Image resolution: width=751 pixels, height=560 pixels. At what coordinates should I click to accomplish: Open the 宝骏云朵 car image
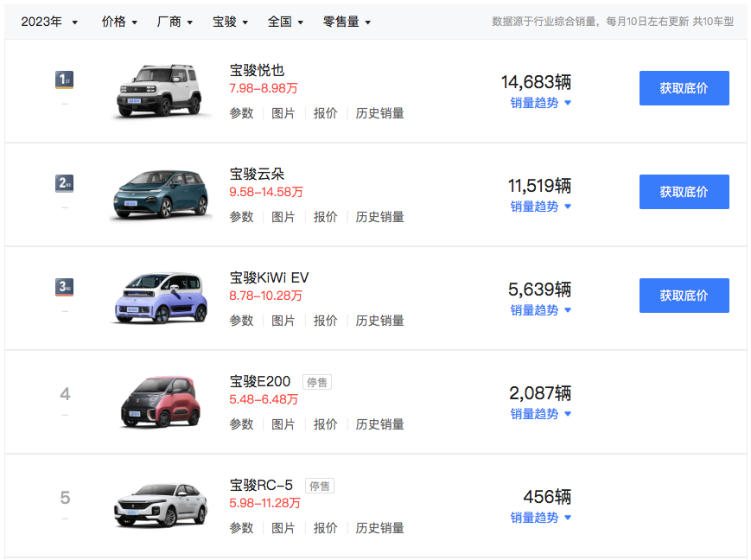160,194
